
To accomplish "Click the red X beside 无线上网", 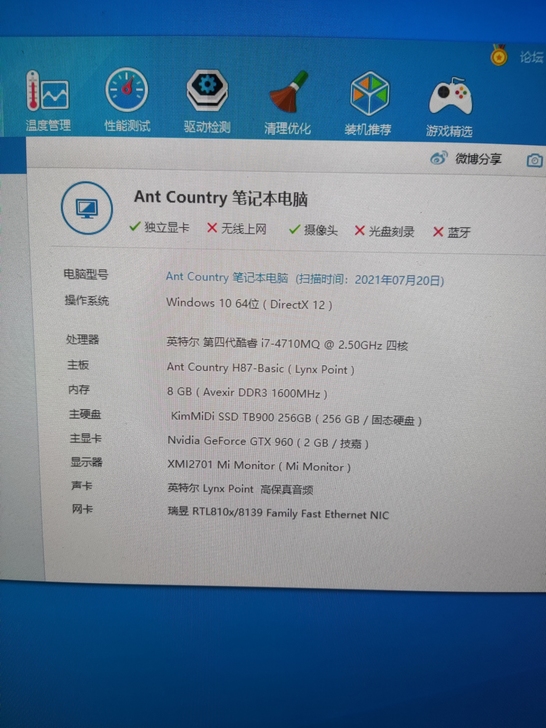I will [212, 228].
